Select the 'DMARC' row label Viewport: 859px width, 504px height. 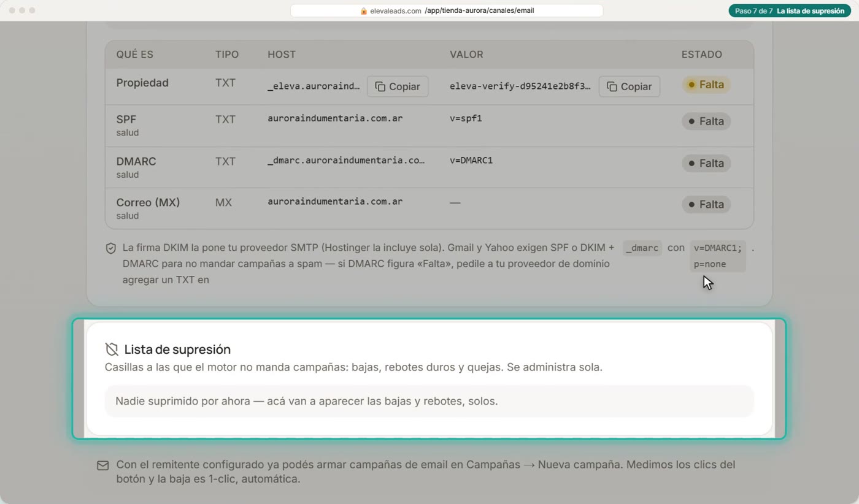(x=136, y=161)
